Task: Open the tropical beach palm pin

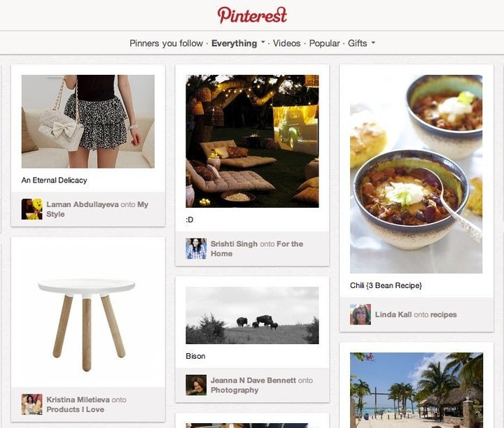Action: 416,390
